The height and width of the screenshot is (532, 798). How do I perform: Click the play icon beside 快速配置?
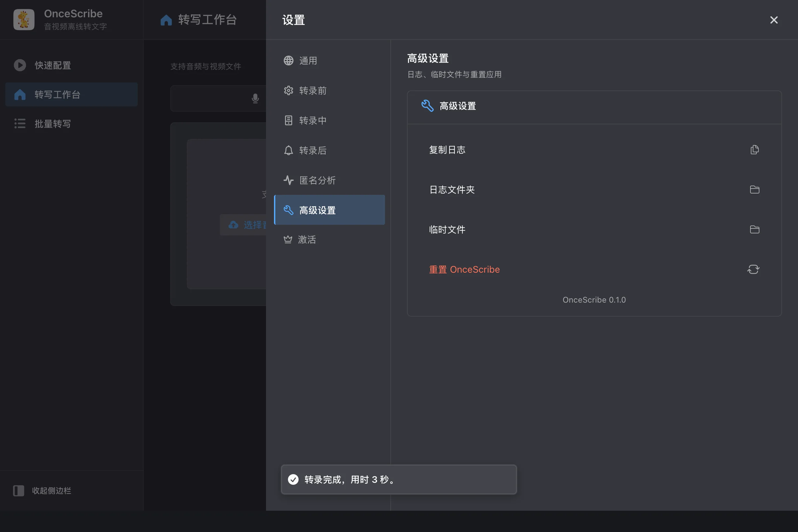tap(20, 65)
